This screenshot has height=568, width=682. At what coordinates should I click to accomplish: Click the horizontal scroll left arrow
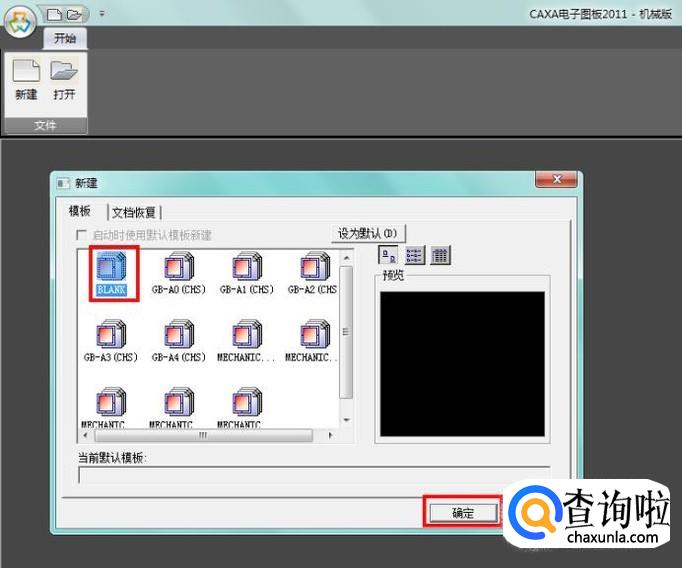[x=85, y=435]
